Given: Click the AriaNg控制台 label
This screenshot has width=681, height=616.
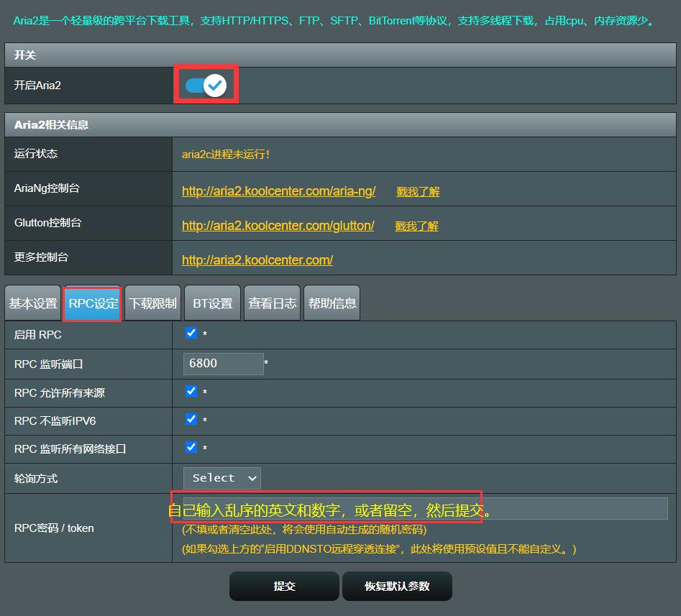Looking at the screenshot, I should tap(47, 188).
